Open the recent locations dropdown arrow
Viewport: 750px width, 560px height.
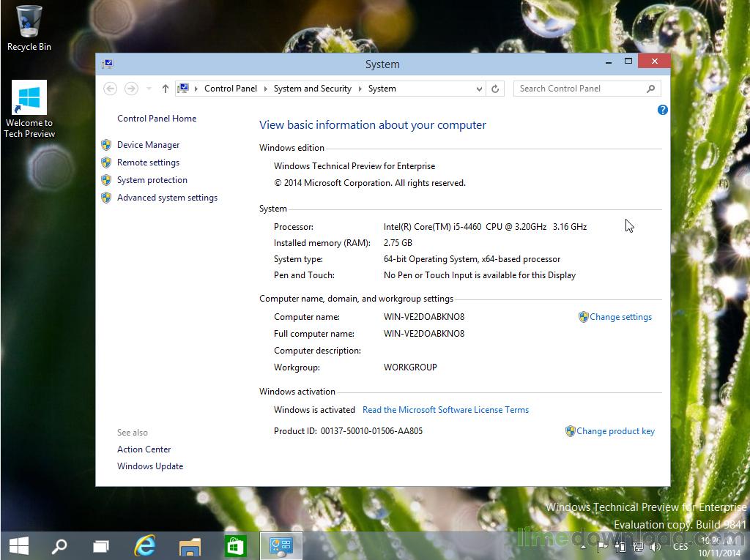click(149, 89)
